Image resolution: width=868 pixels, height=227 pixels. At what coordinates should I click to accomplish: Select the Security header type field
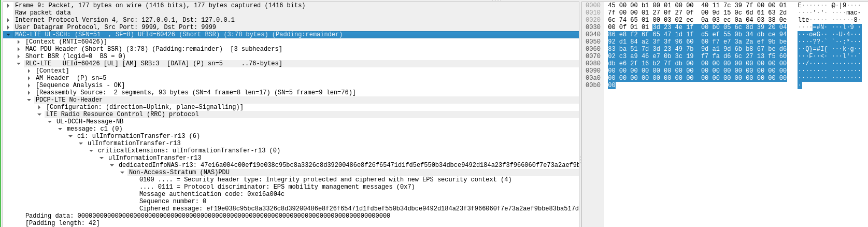click(325, 179)
